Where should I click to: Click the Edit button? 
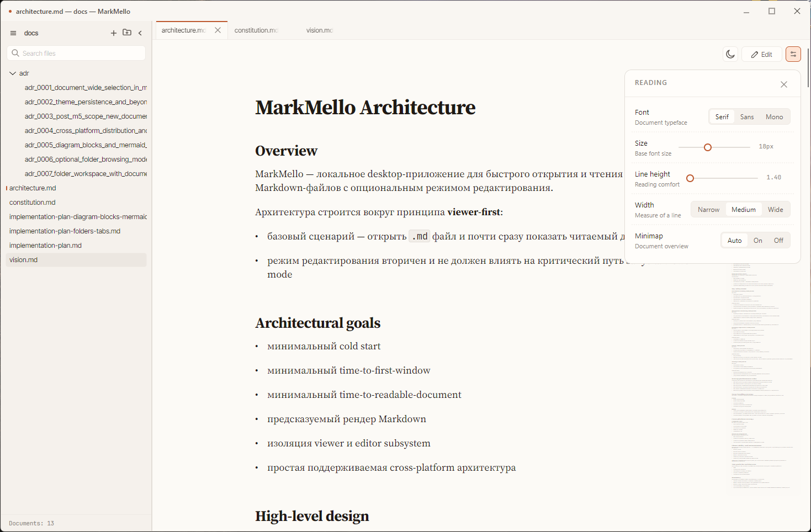(x=762, y=54)
